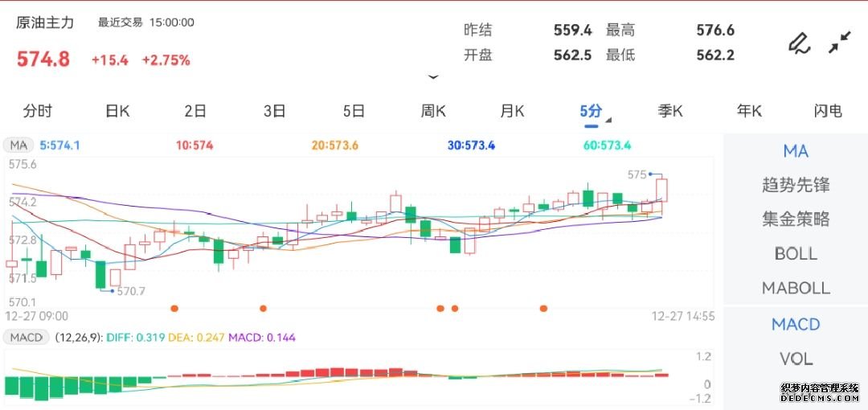Open the 5分 interval dropdown arrow
The width and height of the screenshot is (868, 410).
(609, 120)
